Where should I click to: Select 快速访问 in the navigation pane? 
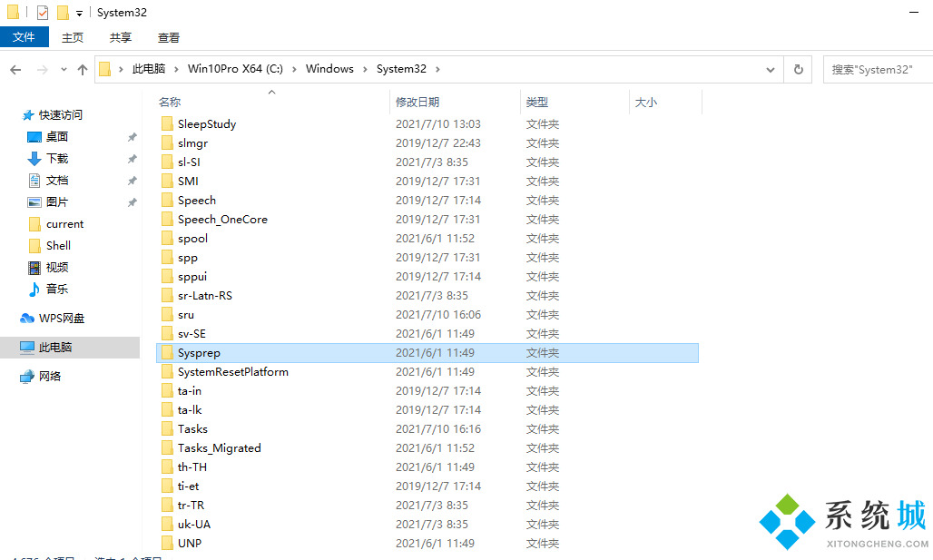[60, 115]
